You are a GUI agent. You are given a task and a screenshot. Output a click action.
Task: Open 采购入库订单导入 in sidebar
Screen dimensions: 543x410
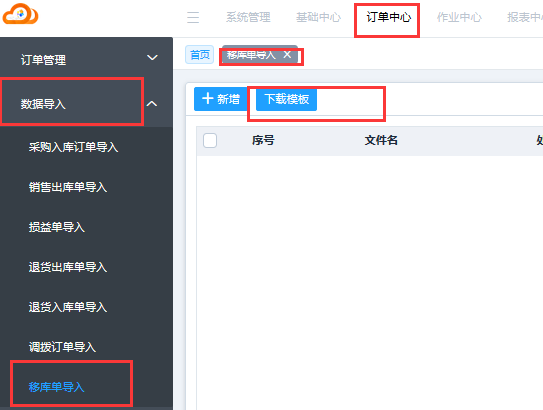[x=73, y=147]
